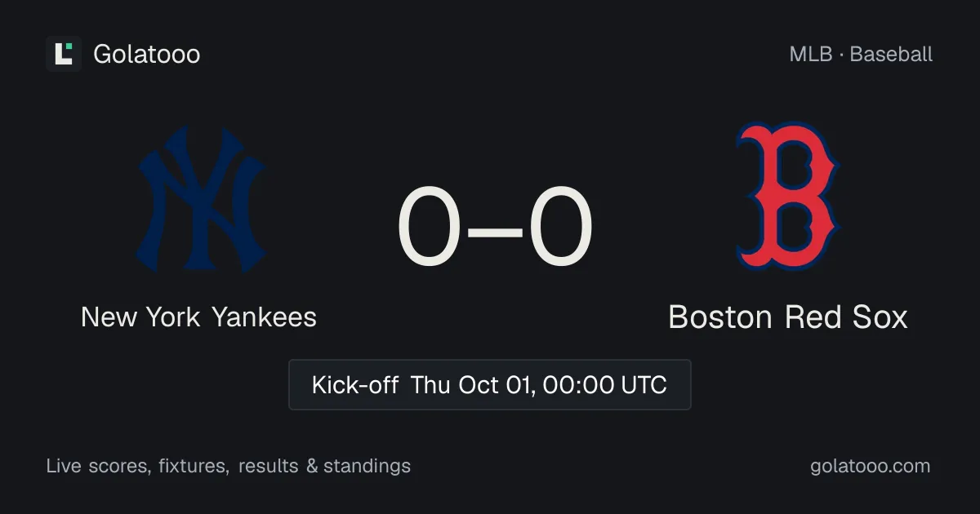
Task: Click the Golatooo square logo icon
Action: (x=64, y=54)
